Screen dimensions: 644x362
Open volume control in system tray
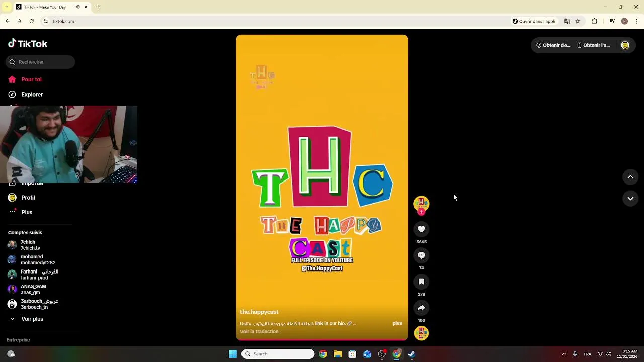click(608, 354)
